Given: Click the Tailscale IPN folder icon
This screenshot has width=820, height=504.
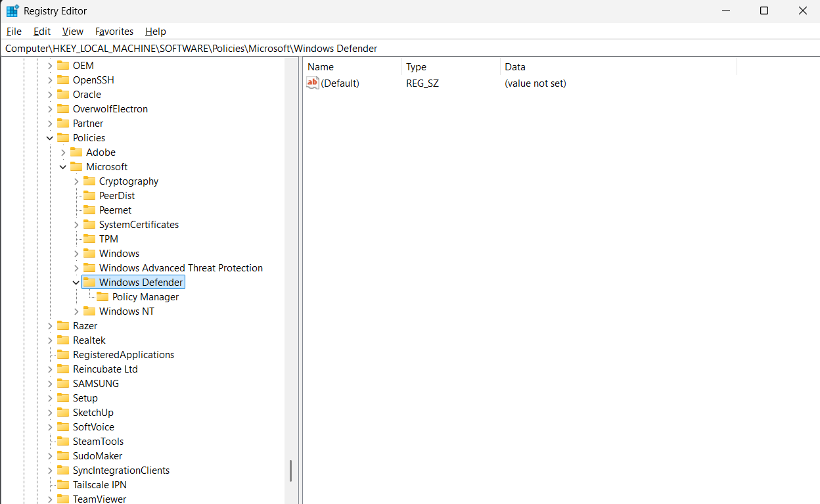Looking at the screenshot, I should coord(63,485).
